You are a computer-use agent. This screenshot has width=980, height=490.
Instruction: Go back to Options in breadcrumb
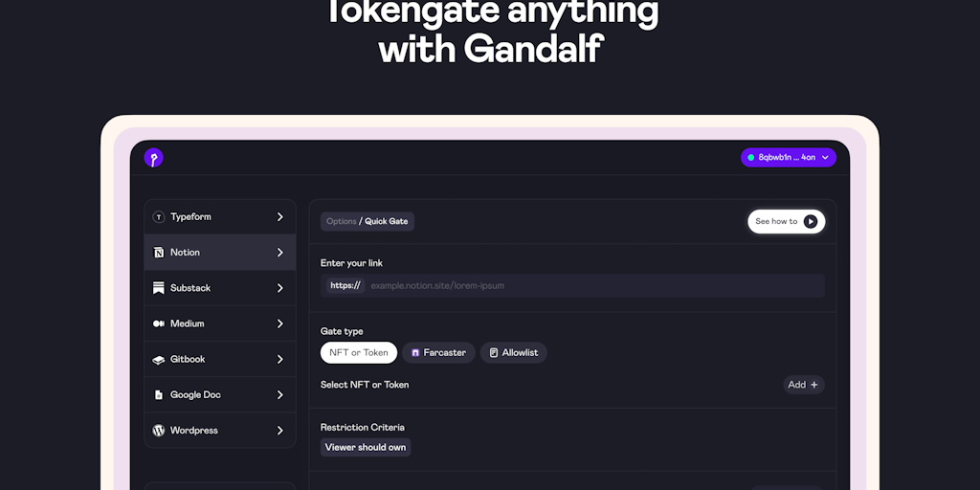pyautogui.click(x=341, y=222)
